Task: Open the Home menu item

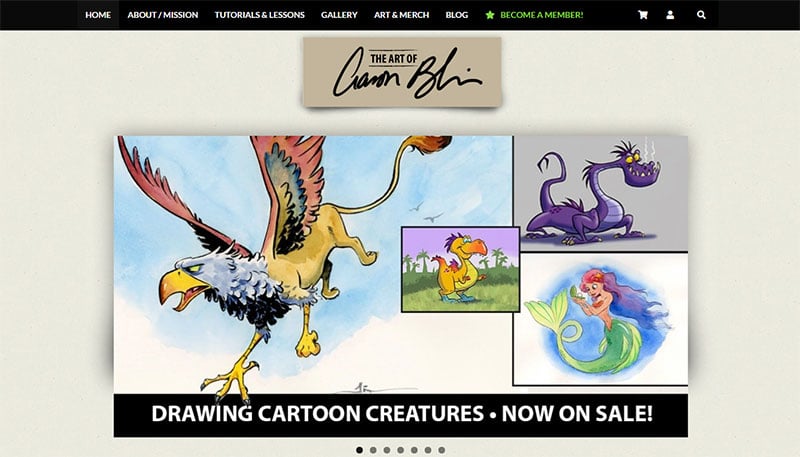Action: click(98, 15)
